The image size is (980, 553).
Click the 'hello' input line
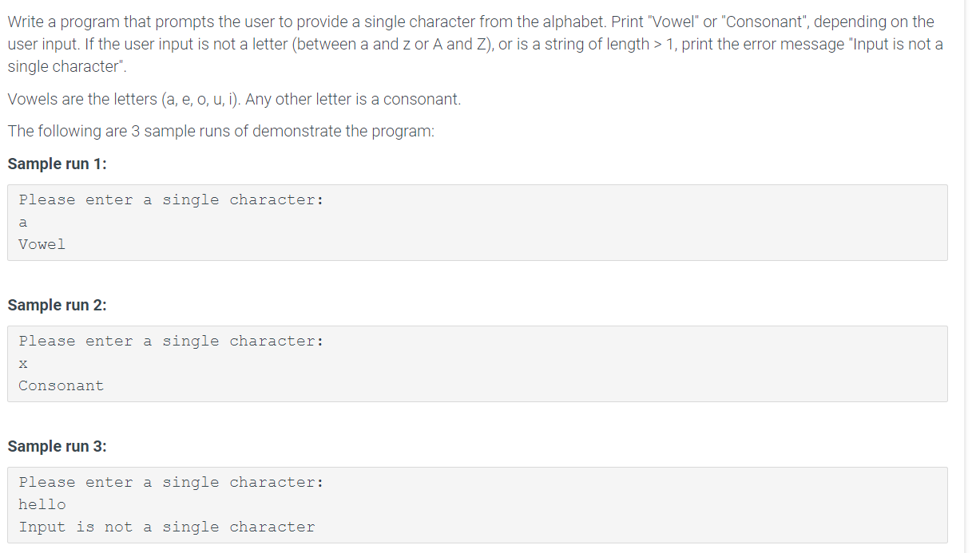[x=42, y=504]
